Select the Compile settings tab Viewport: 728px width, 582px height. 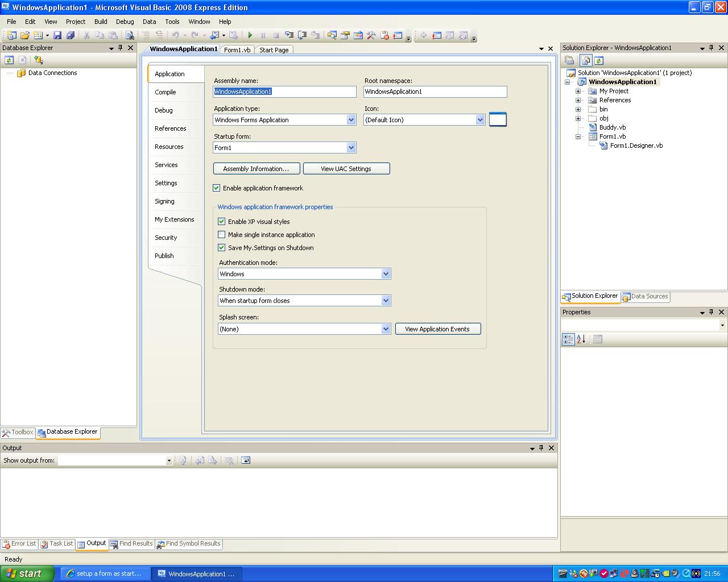coord(166,92)
